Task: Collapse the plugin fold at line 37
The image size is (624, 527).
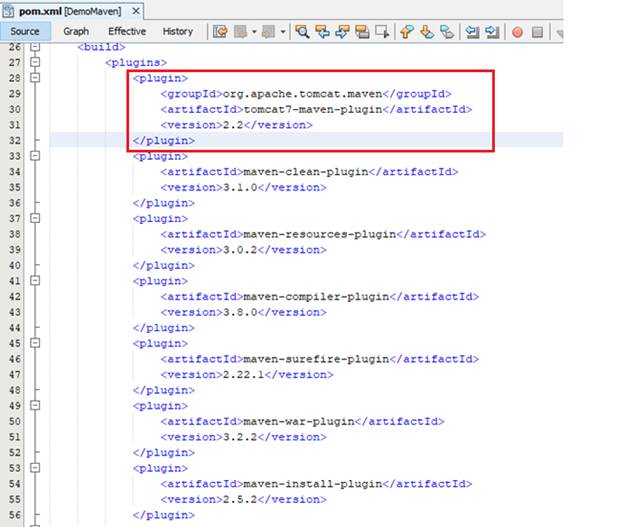Action: pyautogui.click(x=35, y=218)
